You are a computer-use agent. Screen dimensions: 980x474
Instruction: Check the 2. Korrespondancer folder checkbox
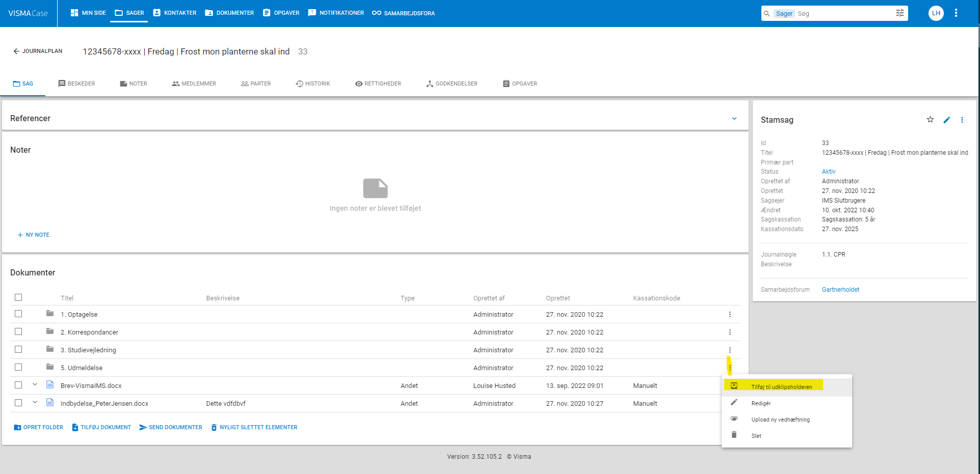[18, 331]
